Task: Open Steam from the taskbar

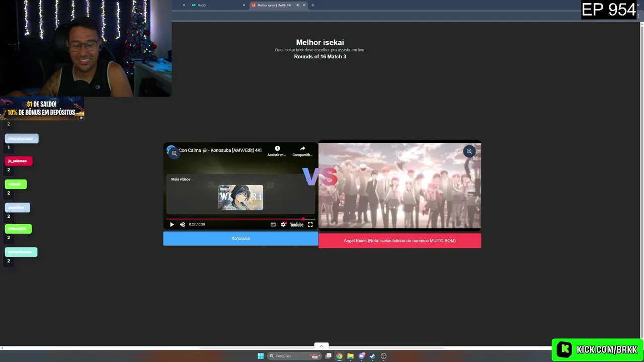Action: pos(372,356)
